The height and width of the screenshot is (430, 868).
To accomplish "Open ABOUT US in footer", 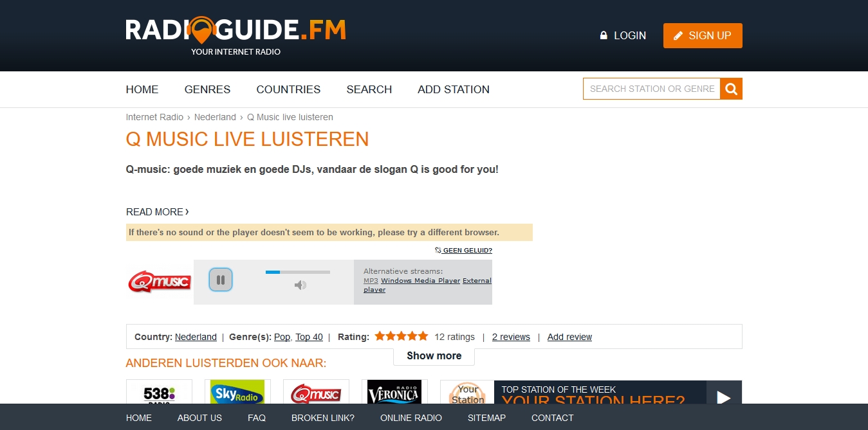I will tap(199, 418).
